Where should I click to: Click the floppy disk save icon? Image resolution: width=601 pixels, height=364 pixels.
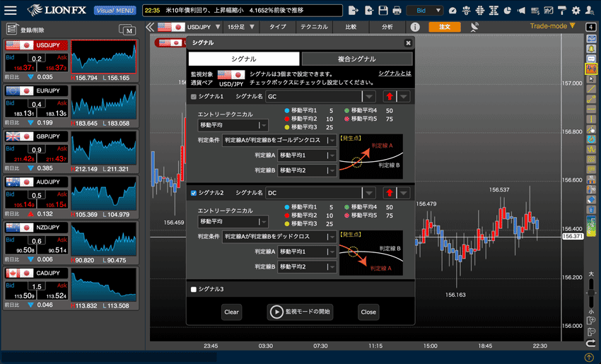tap(383, 11)
